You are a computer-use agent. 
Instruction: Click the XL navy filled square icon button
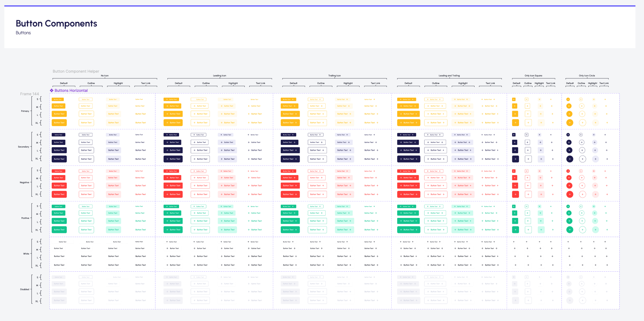coord(516,159)
